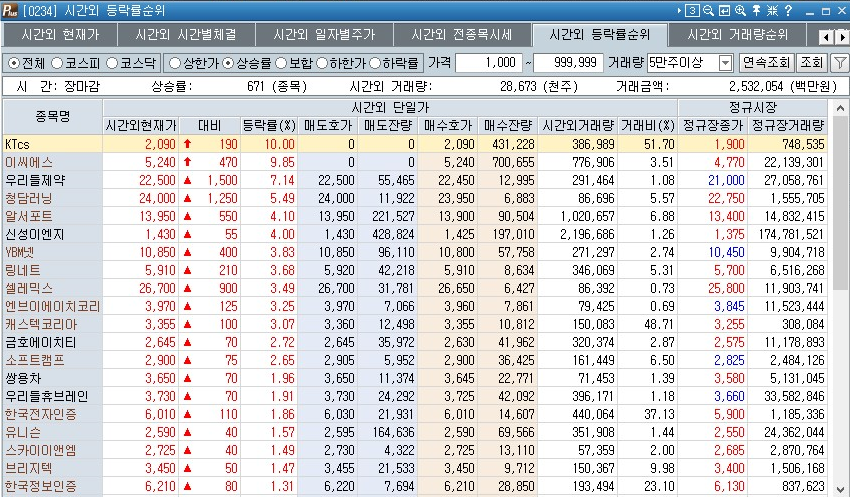The height and width of the screenshot is (497, 850).
Task: Switch to 시간외 거래량순위 tab
Action: click(738, 35)
